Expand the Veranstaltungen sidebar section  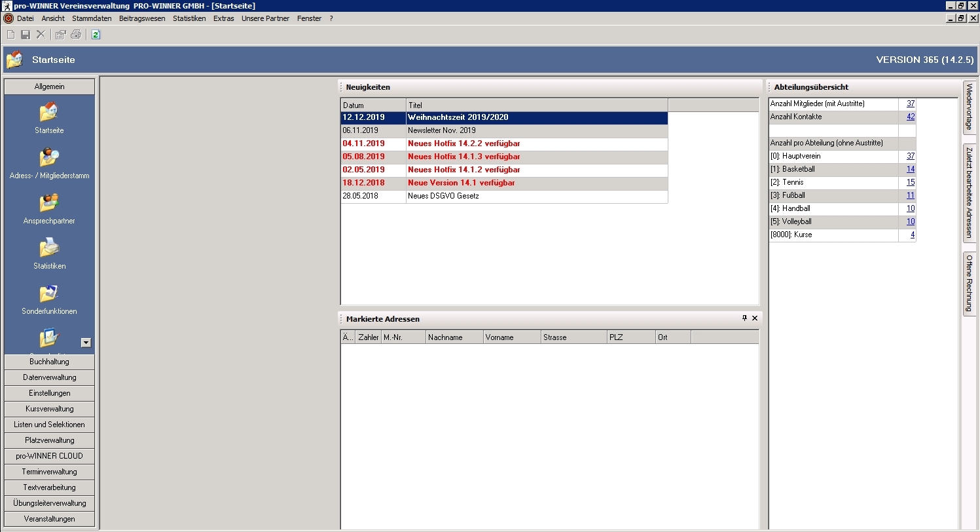[x=49, y=519]
